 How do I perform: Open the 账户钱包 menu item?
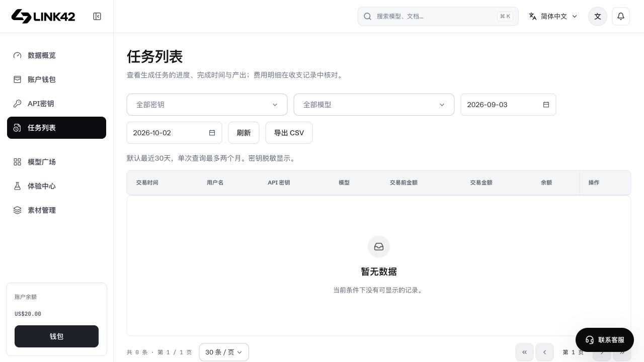(x=56, y=79)
